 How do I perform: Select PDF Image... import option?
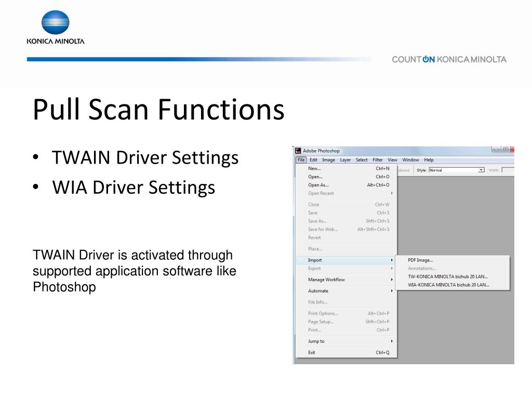click(453, 260)
